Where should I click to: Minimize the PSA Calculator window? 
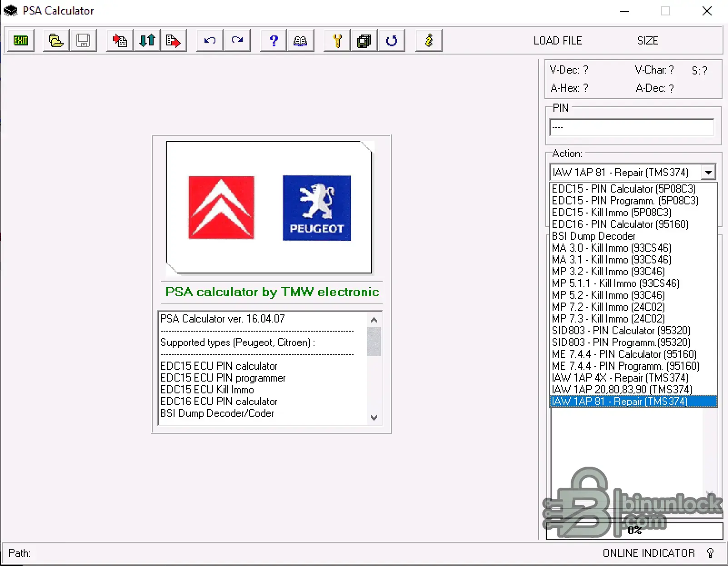click(624, 11)
